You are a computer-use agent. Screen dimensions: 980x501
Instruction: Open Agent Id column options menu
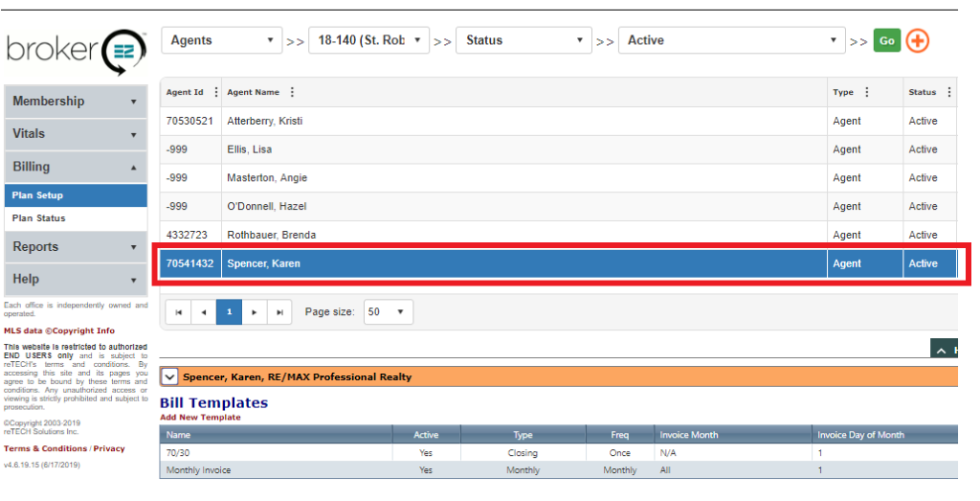click(215, 93)
